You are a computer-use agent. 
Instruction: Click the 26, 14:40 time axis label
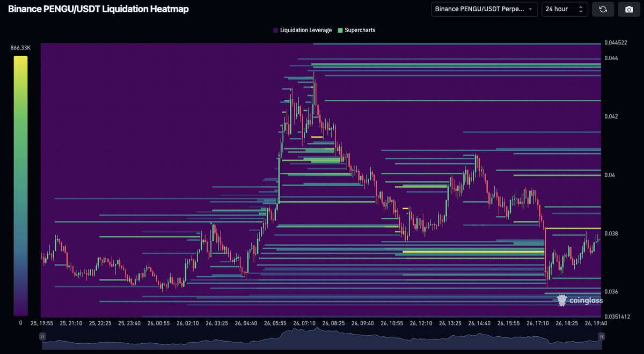coord(479,323)
